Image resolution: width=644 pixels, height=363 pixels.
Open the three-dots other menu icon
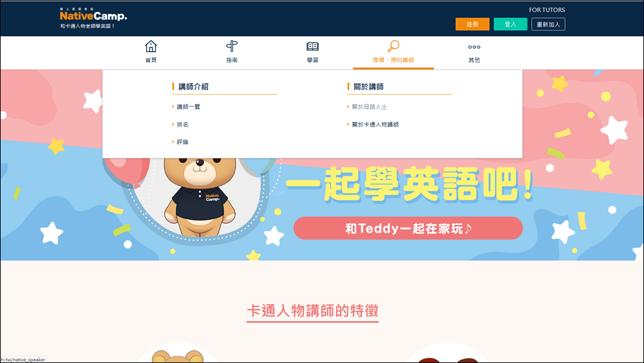[474, 47]
